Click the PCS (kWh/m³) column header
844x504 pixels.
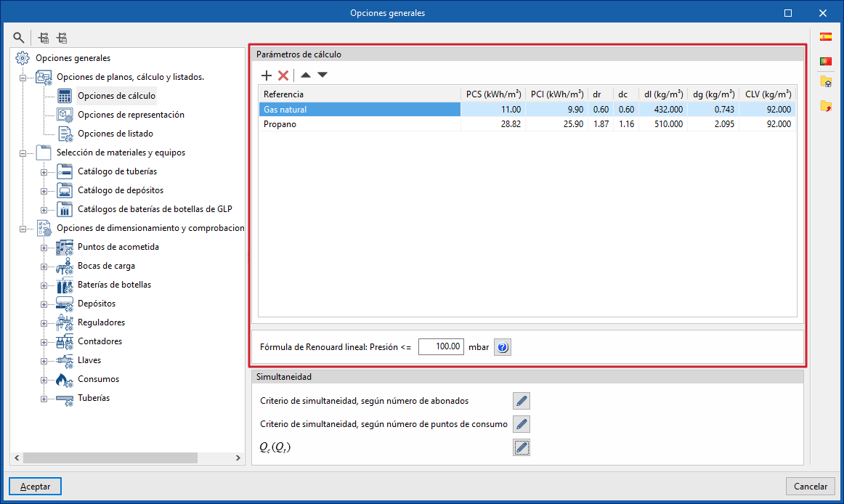[x=493, y=94]
